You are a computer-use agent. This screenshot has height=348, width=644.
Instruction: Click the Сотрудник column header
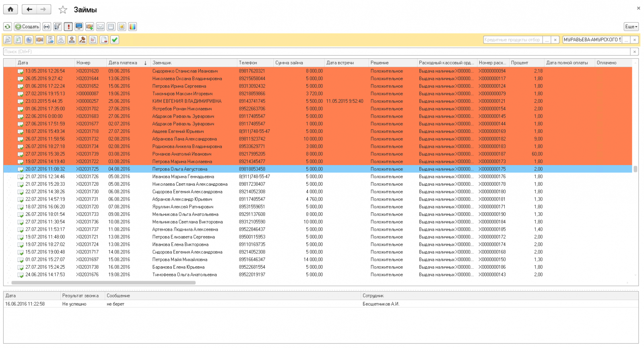(500, 296)
